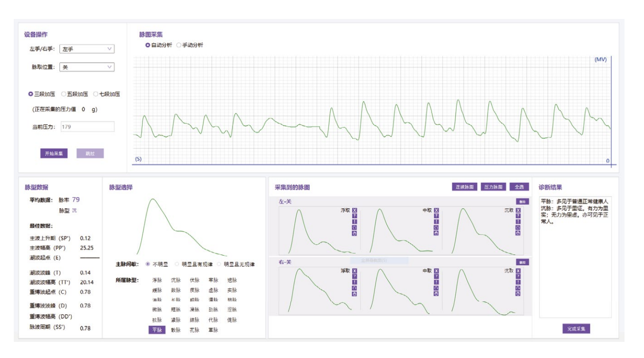Click the question mark icon on 右-关 浮取
Screen dimensions: 644x358
355,276
